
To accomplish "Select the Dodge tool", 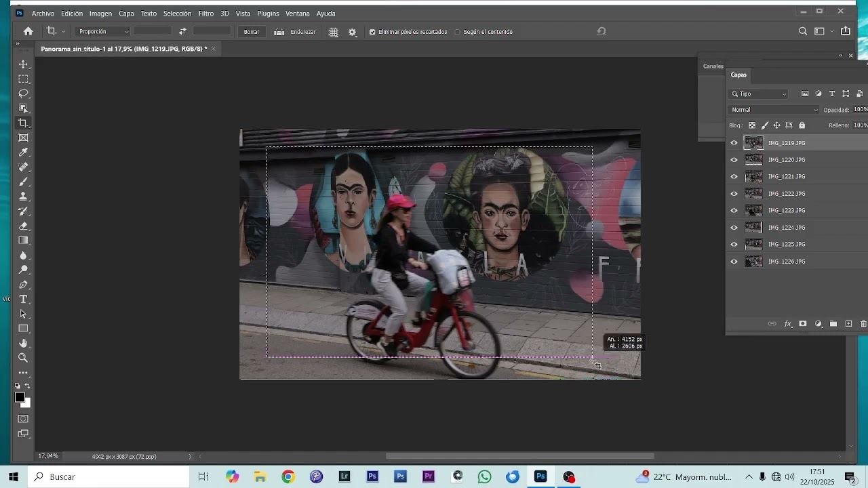I will click(x=23, y=270).
